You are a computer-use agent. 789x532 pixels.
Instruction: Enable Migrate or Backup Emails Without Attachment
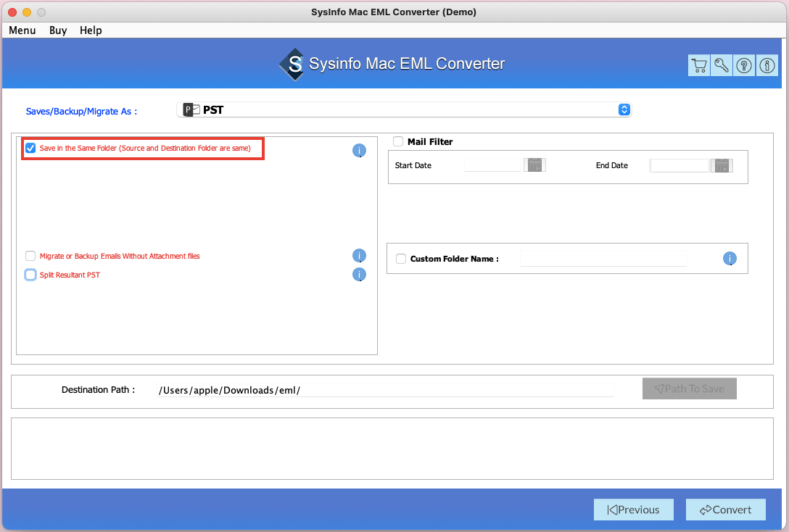pos(30,256)
